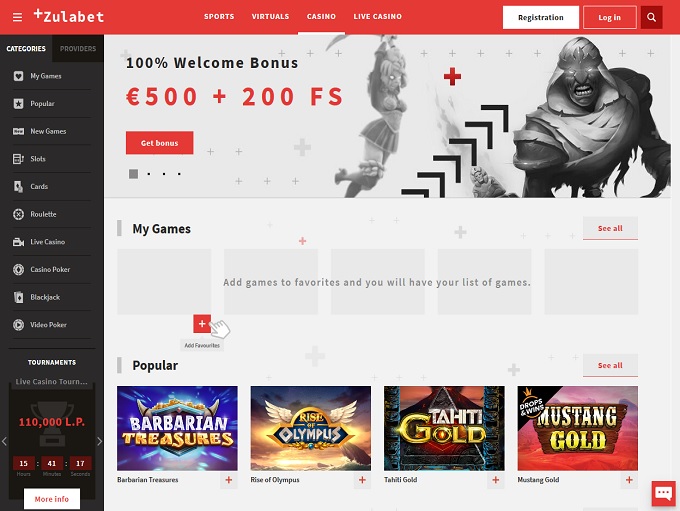The width and height of the screenshot is (680, 511).
Task: Add Mustang Gold to favourites
Action: pyautogui.click(x=629, y=480)
